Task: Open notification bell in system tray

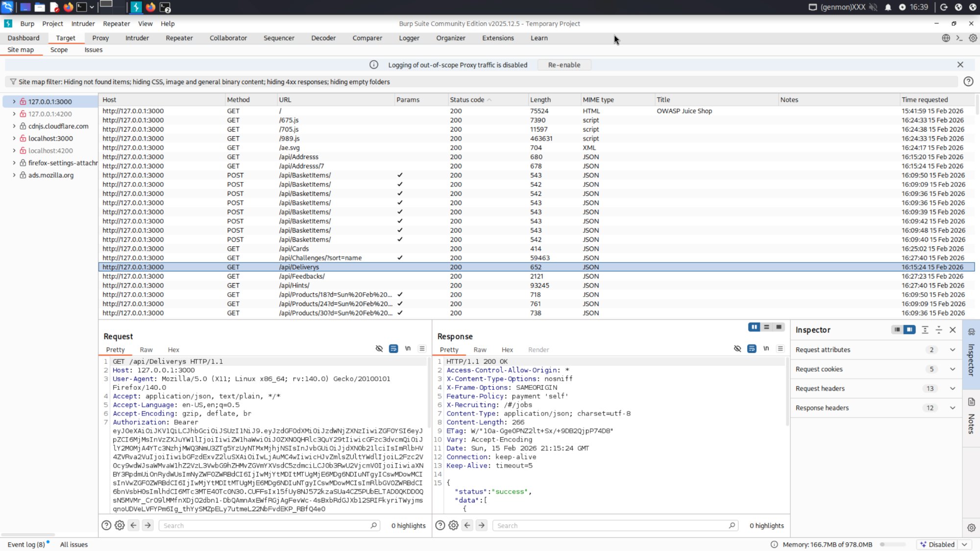Action: click(x=888, y=7)
